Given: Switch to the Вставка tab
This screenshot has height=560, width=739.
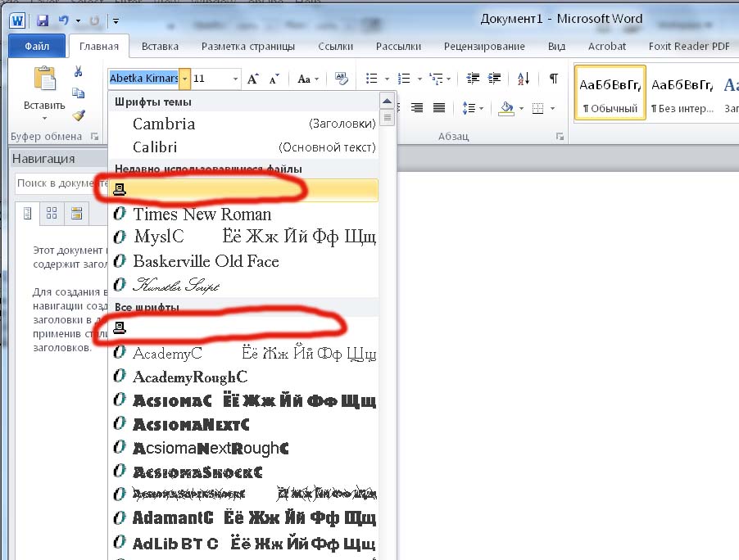Looking at the screenshot, I should pyautogui.click(x=160, y=46).
